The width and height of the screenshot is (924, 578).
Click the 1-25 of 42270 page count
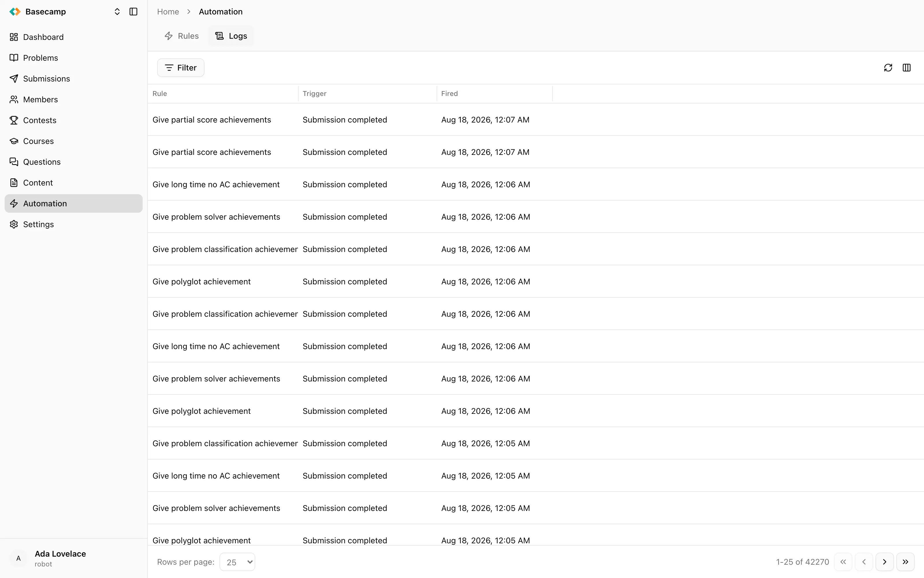coord(802,562)
